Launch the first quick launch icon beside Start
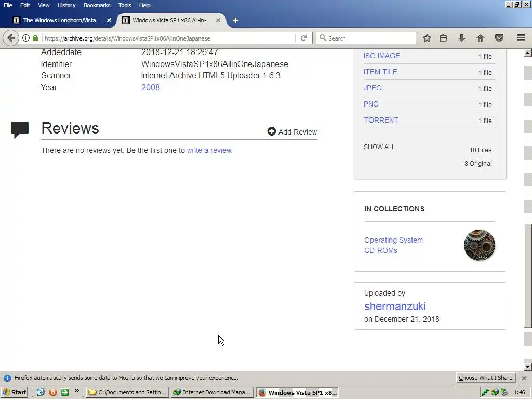 click(41, 392)
